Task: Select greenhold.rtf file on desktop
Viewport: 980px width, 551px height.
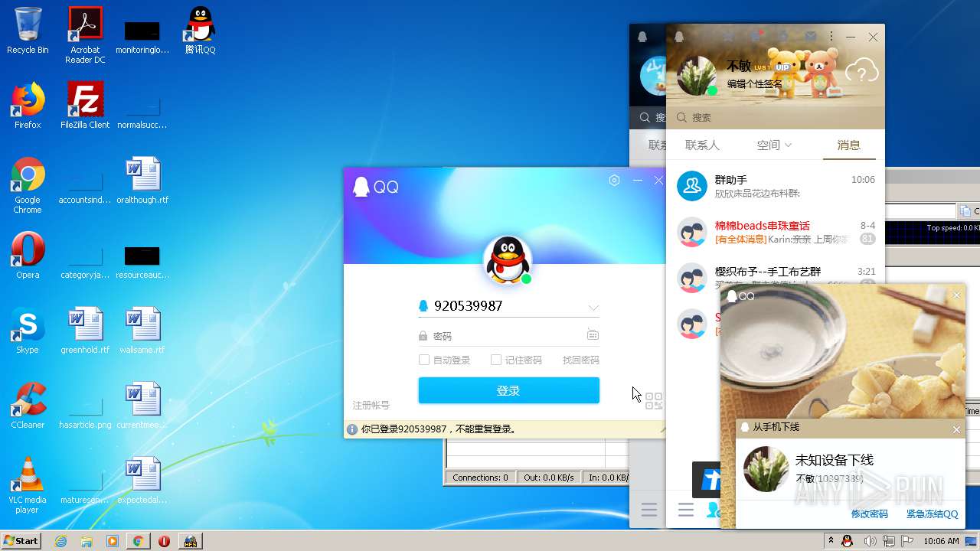Action: [85, 331]
